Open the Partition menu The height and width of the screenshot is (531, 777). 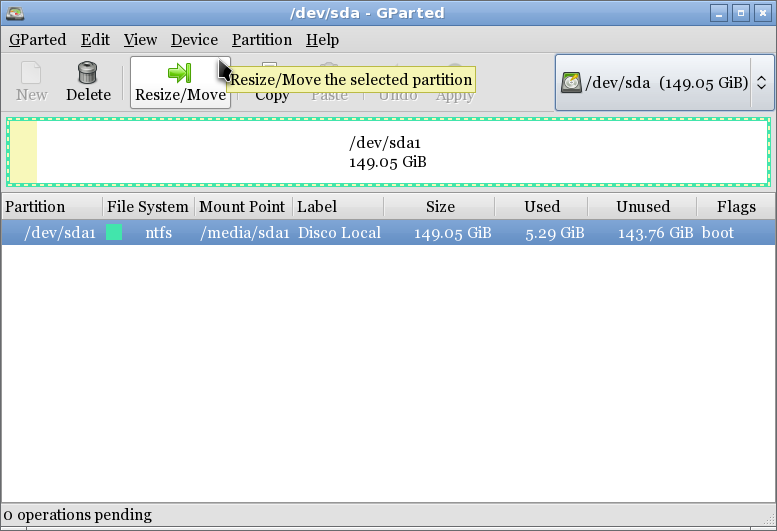262,40
